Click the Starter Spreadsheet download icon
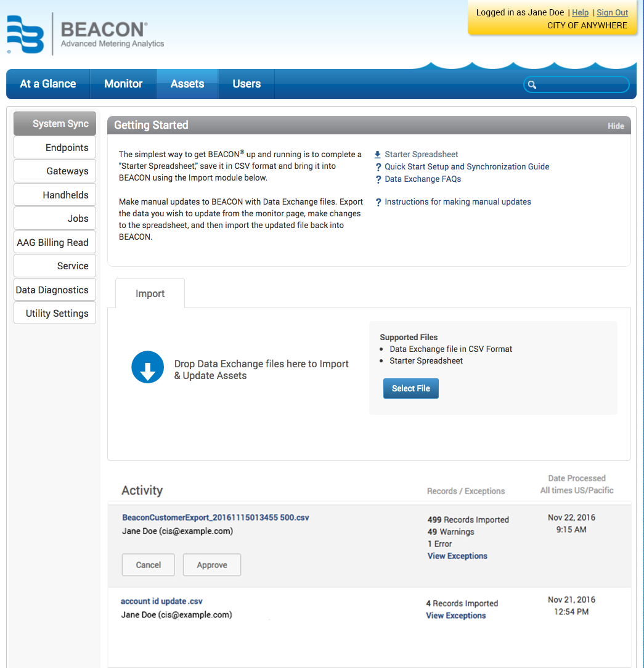The height and width of the screenshot is (668, 644). 378,155
